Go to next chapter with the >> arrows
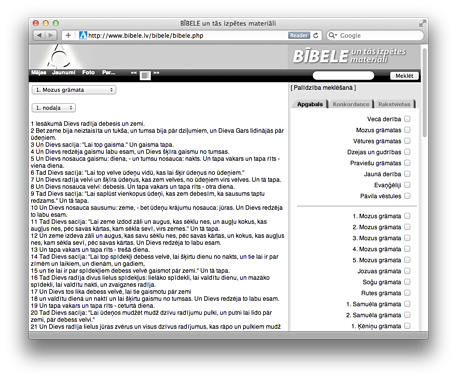The image size is (457, 379). 156,72
